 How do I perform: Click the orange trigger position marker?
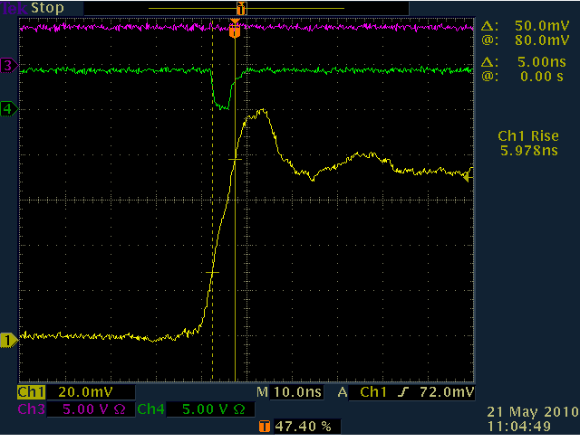click(x=235, y=29)
